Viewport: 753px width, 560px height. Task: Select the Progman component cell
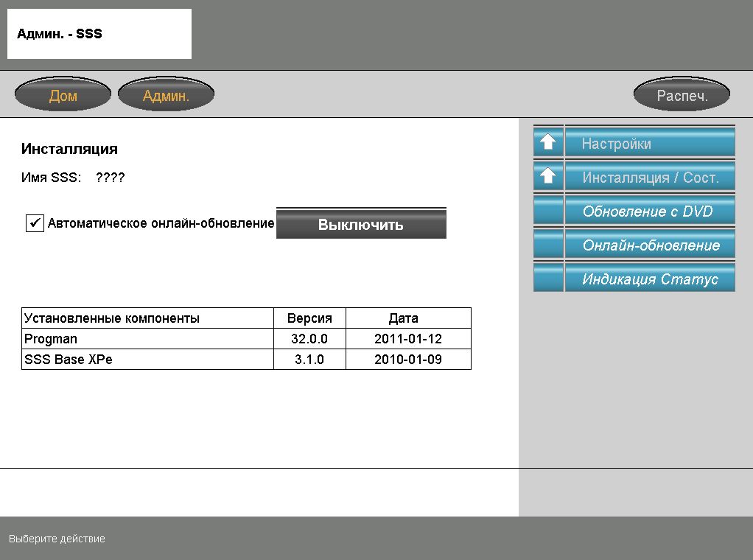(x=147, y=339)
